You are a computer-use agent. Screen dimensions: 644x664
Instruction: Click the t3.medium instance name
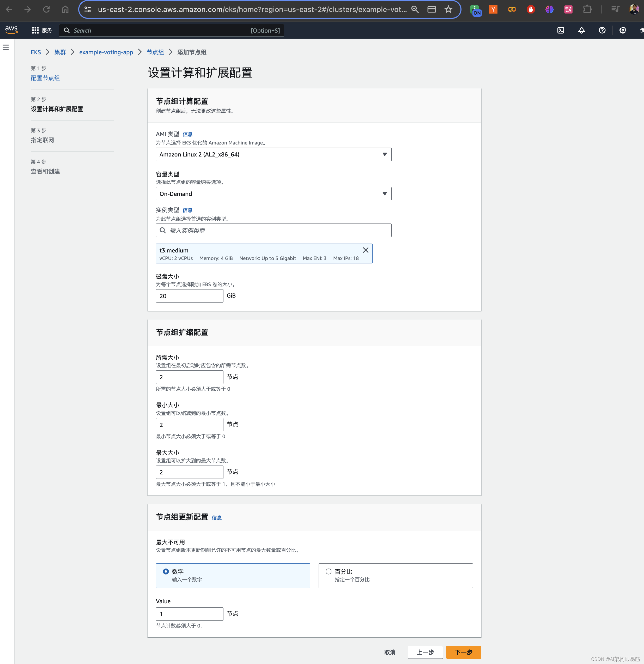174,250
